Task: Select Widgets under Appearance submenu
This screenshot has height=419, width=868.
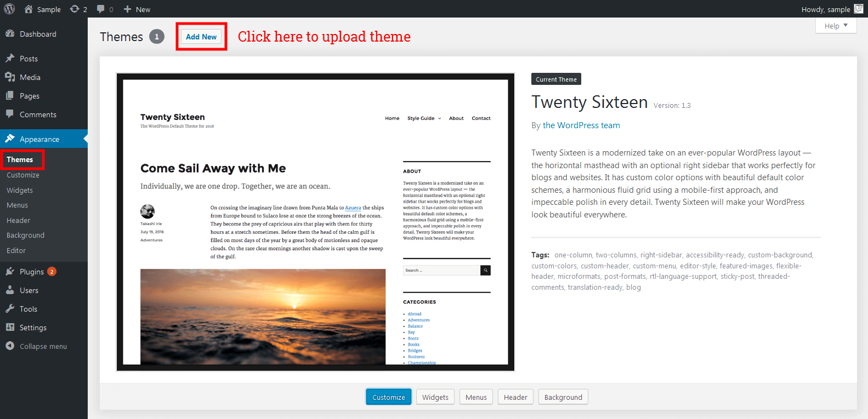Action: 20,190
